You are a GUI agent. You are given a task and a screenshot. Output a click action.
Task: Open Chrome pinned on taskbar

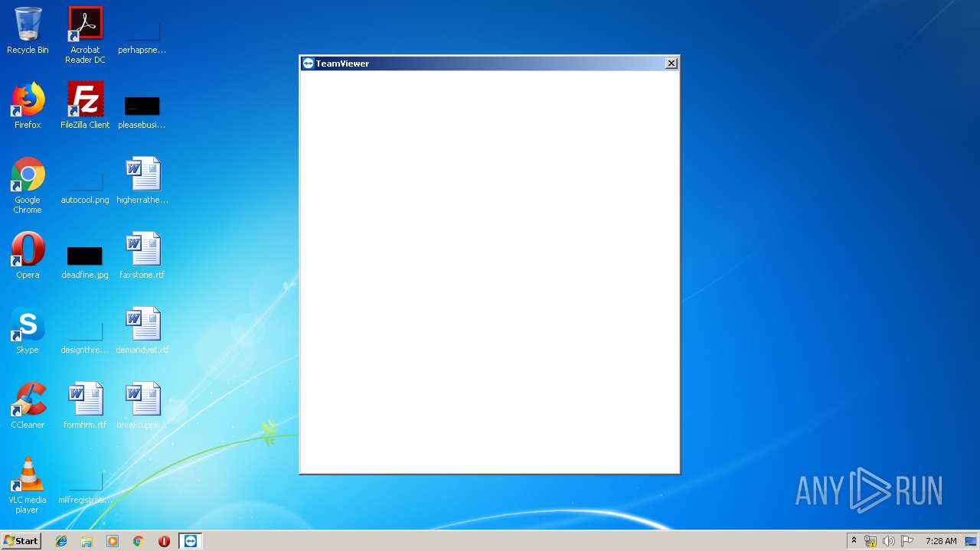[x=139, y=541]
